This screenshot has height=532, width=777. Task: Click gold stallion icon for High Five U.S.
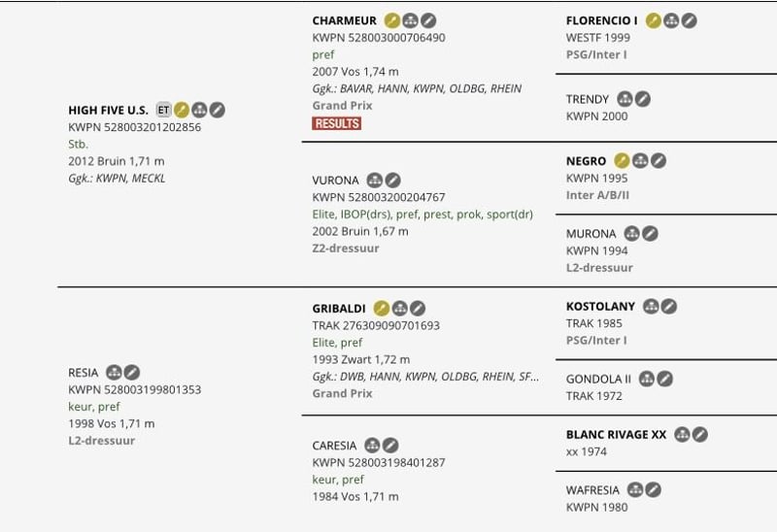(x=182, y=110)
